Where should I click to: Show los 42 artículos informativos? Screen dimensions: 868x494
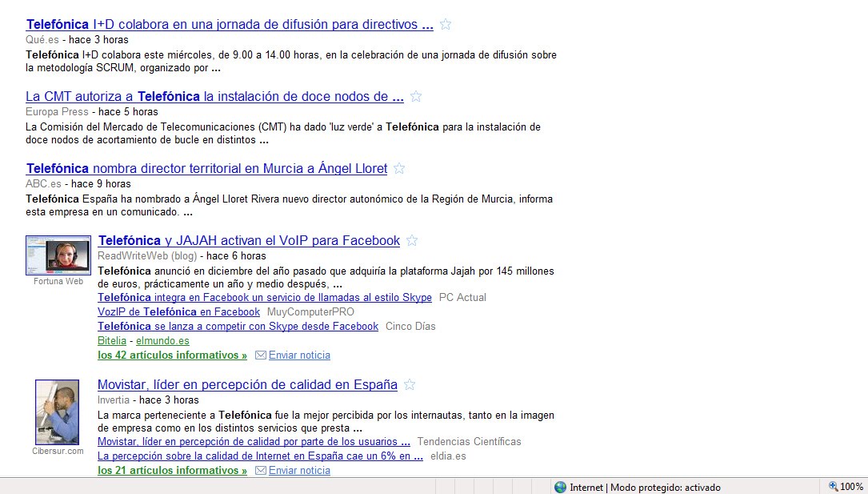point(172,355)
